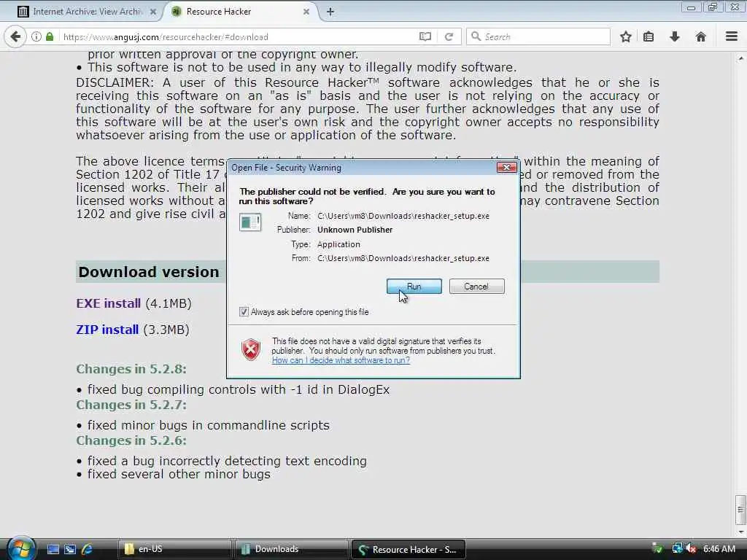Viewport: 747px width, 560px height.
Task: Click the (4.1MB) size text
Action: (x=169, y=303)
